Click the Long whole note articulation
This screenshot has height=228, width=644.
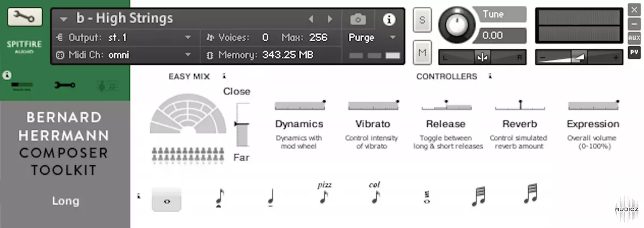click(x=166, y=200)
